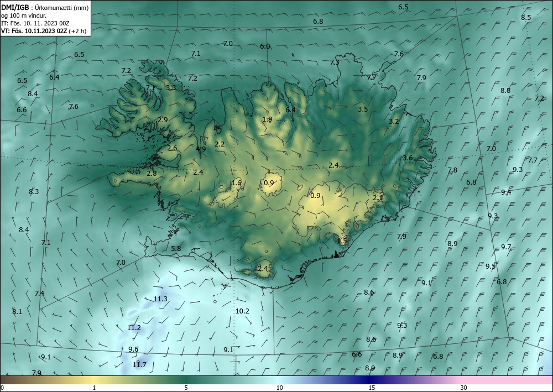The height and width of the screenshot is (392, 553).
Task: Click the 8.8 value on the map
Action: [505, 90]
